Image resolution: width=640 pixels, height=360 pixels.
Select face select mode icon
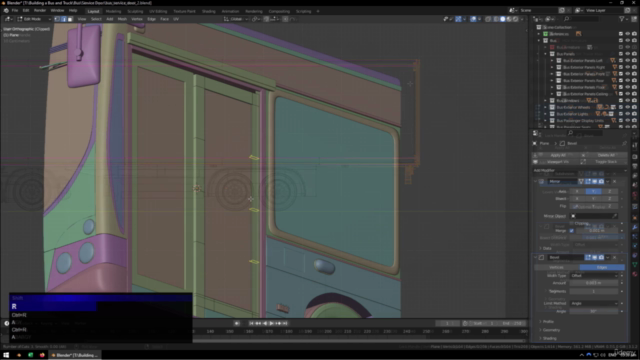(70, 19)
